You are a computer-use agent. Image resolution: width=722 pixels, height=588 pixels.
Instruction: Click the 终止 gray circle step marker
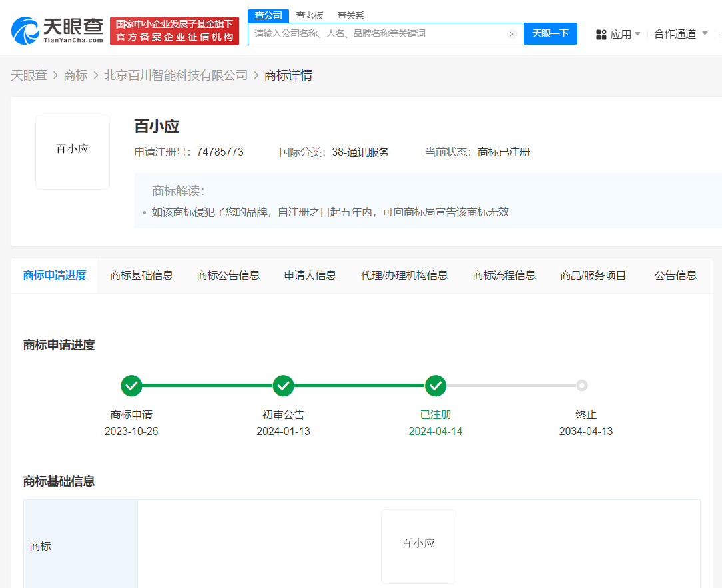(x=581, y=386)
